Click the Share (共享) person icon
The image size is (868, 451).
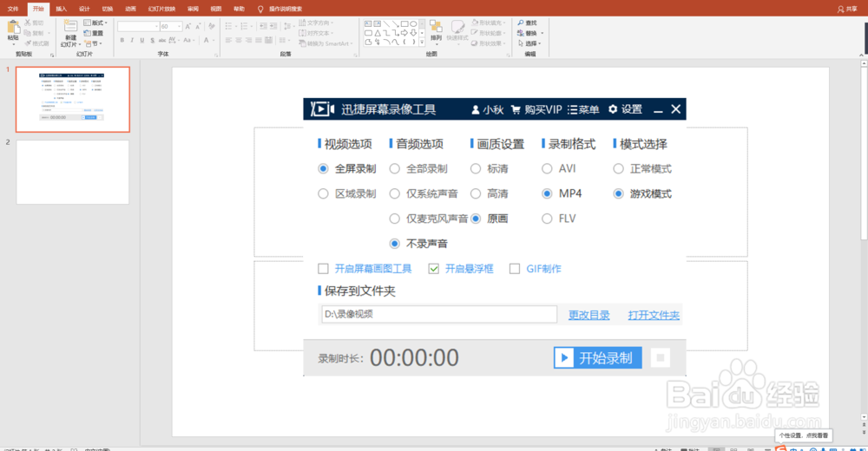point(840,9)
